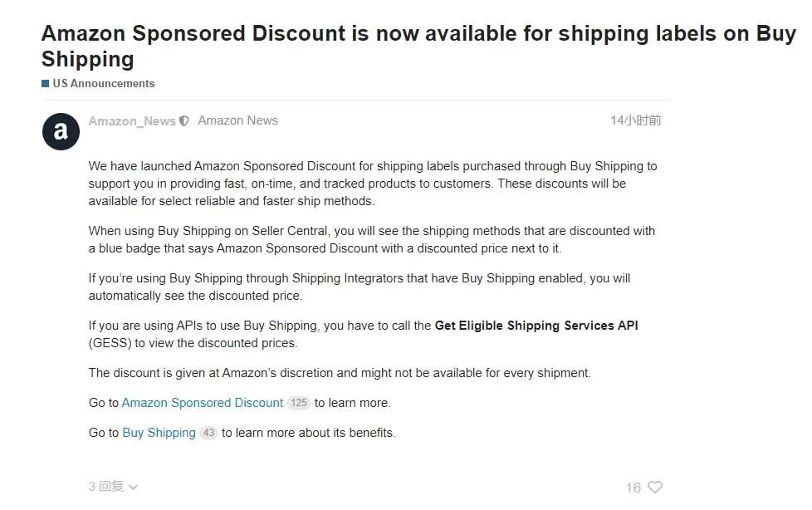
Task: Show who liked via the 16 count
Action: pos(633,488)
